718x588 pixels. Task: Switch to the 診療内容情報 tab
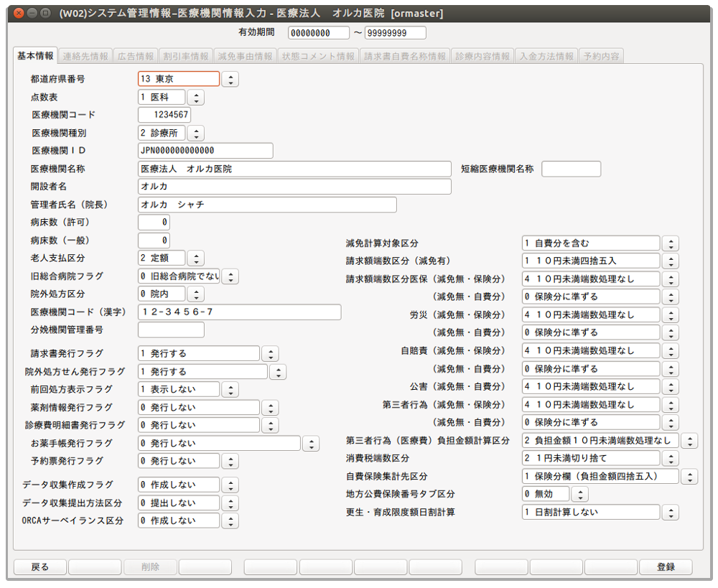(x=482, y=56)
